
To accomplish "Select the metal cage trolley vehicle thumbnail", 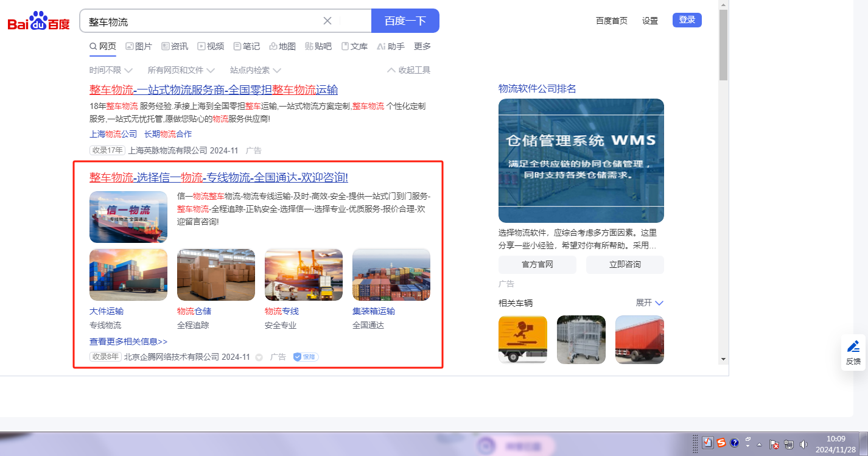I will (581, 340).
